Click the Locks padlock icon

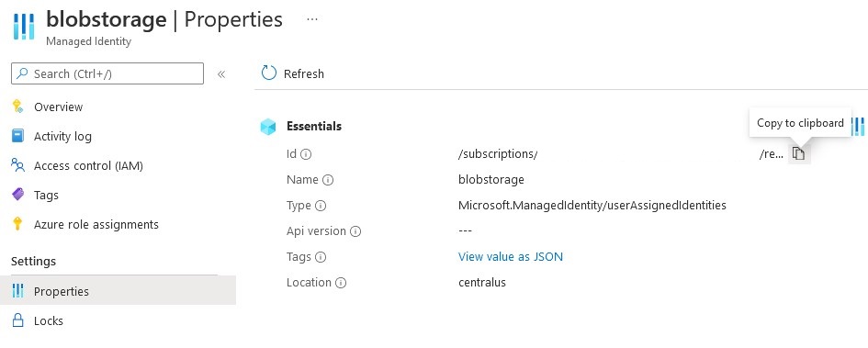(x=17, y=320)
